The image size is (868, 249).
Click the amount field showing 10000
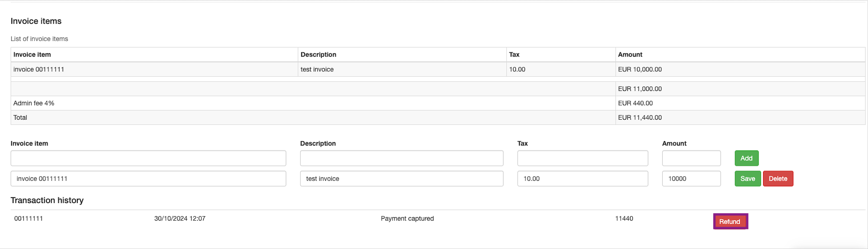[x=691, y=179]
